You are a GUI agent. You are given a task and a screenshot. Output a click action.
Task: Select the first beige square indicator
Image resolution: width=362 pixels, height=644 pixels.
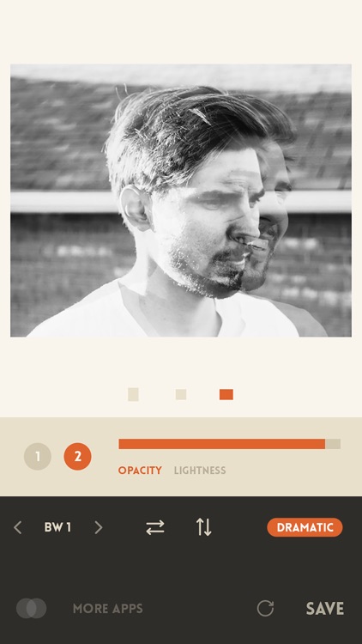coord(133,394)
